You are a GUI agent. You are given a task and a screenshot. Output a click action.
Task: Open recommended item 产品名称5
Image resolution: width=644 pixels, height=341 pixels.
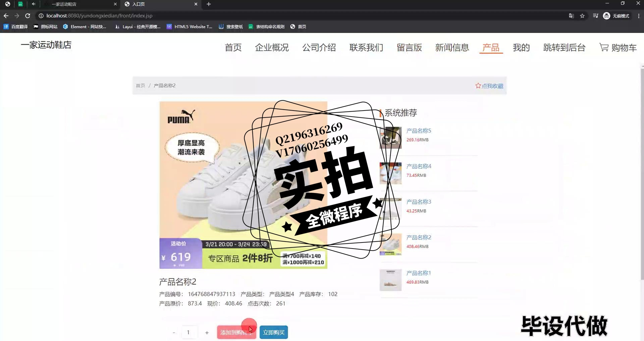click(419, 131)
